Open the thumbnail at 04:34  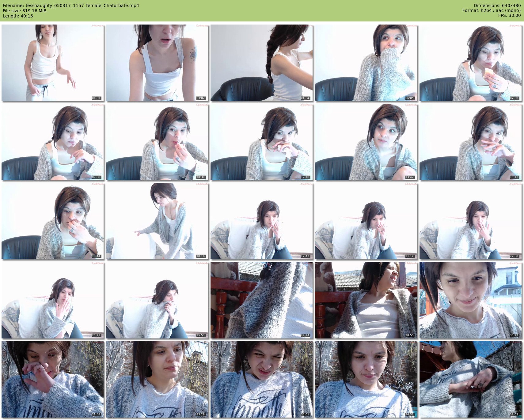pos(262,63)
